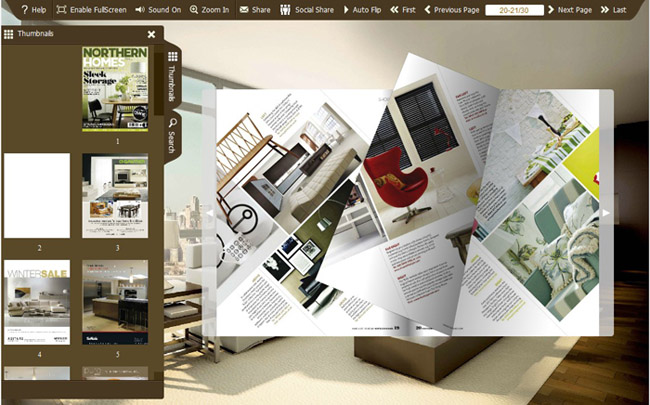Open the page 3 thumbnail
This screenshot has height=405, width=650.
[115, 196]
